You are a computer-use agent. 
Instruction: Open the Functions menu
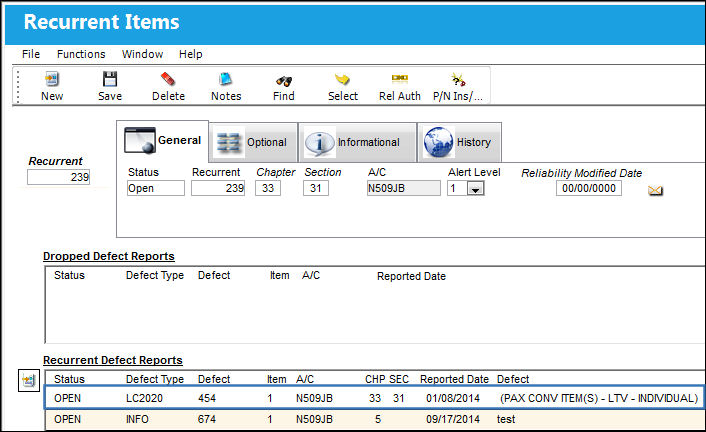pyautogui.click(x=81, y=54)
